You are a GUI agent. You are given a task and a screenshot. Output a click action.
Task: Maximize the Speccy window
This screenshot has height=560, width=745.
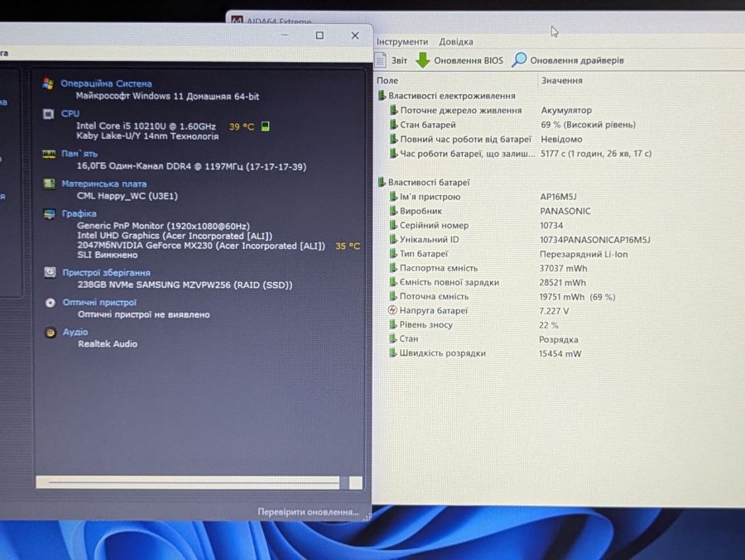pyautogui.click(x=320, y=36)
